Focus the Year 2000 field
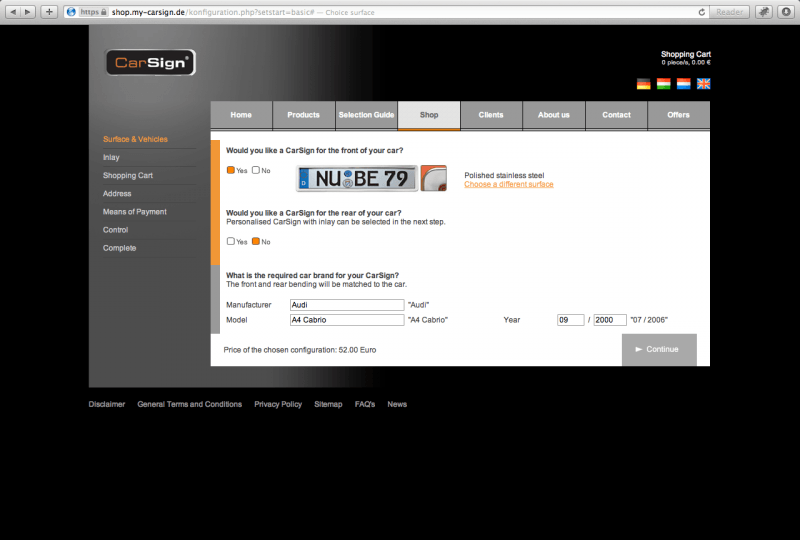 click(610, 320)
